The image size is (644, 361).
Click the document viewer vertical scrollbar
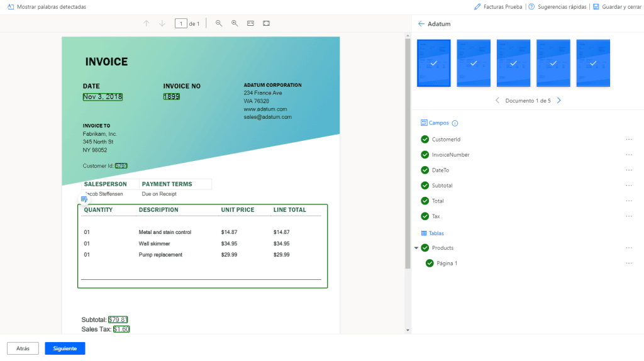pos(408,154)
